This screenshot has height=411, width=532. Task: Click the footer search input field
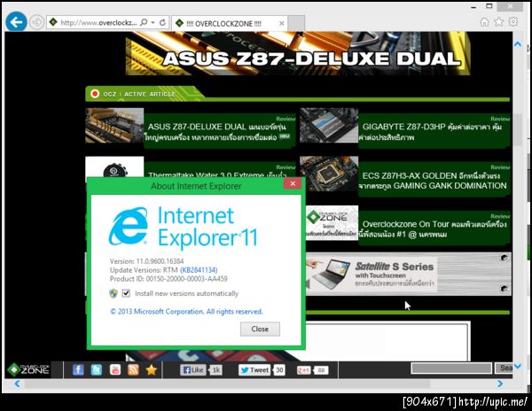(x=451, y=368)
